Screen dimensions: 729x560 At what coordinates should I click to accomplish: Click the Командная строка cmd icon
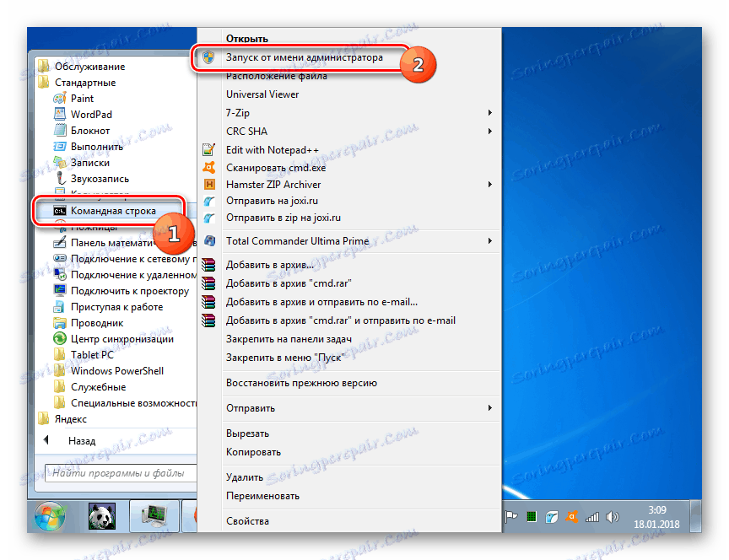[x=60, y=211]
